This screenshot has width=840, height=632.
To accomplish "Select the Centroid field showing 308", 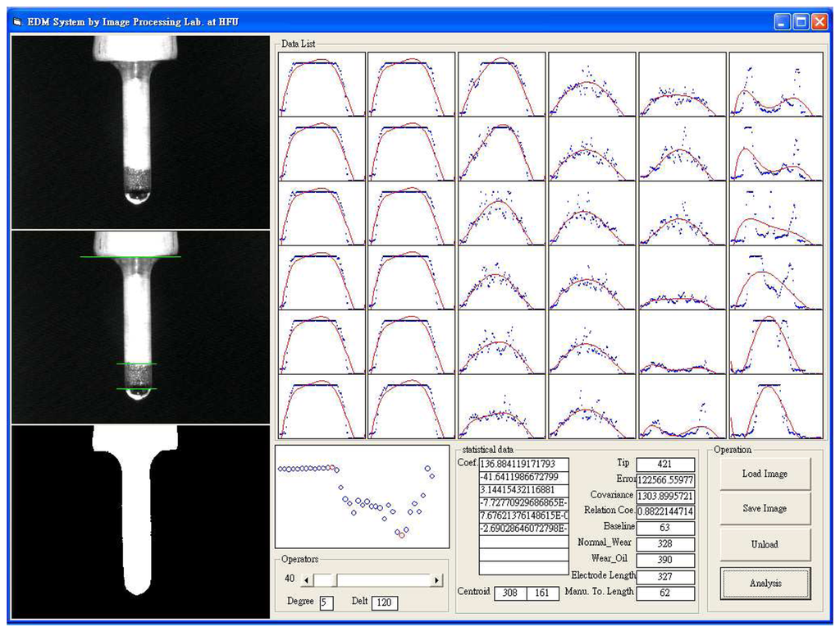I will pyautogui.click(x=509, y=592).
